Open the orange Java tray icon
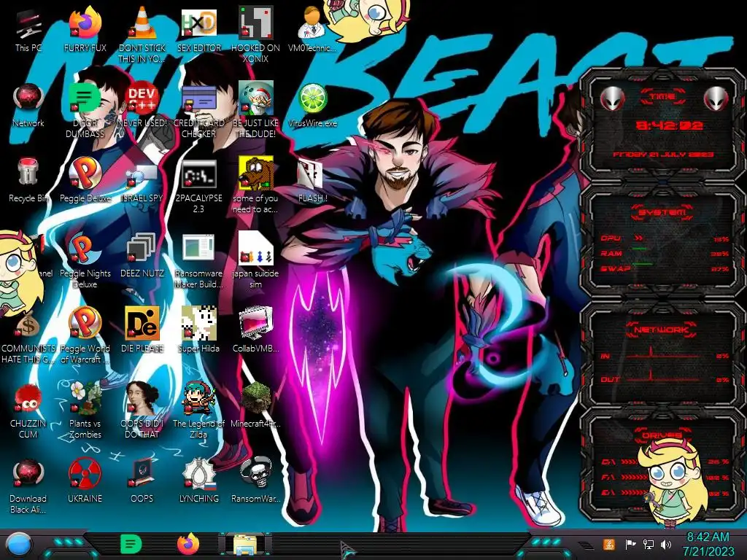The width and height of the screenshot is (747, 560). pos(608,545)
